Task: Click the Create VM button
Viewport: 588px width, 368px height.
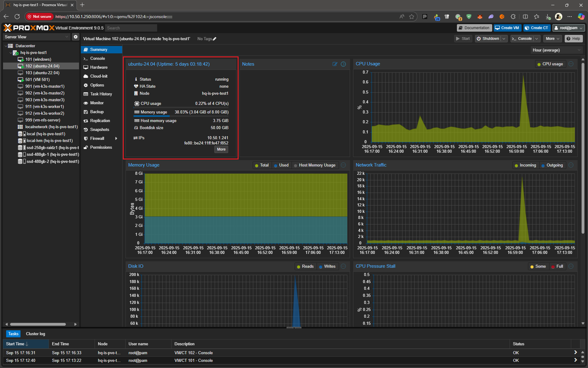Action: tap(507, 28)
